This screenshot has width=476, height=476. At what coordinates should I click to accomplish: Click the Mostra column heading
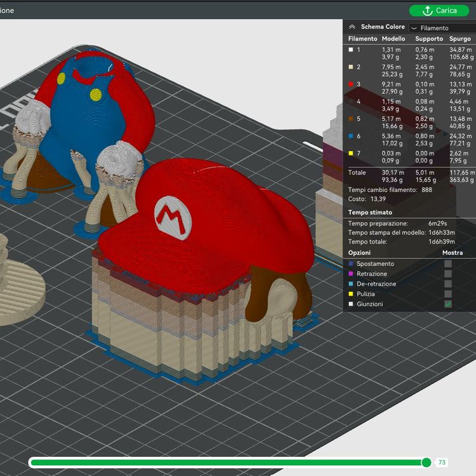(x=453, y=253)
